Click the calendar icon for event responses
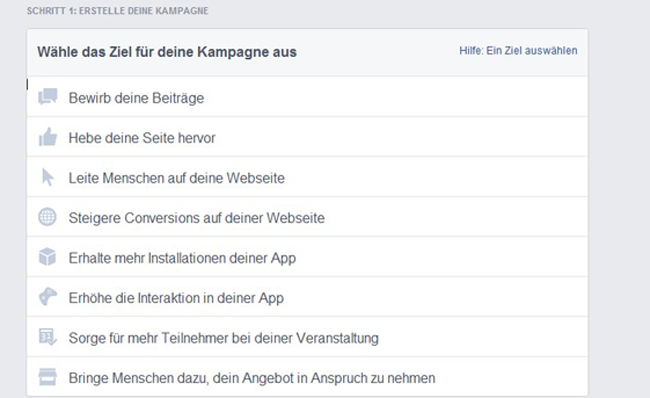The image size is (650, 398). 47,337
